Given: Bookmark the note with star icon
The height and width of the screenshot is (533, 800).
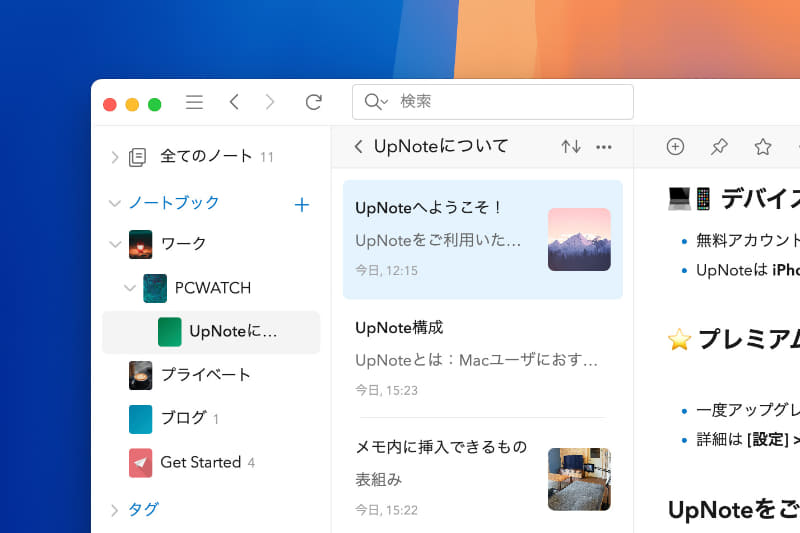Looking at the screenshot, I should 763,147.
